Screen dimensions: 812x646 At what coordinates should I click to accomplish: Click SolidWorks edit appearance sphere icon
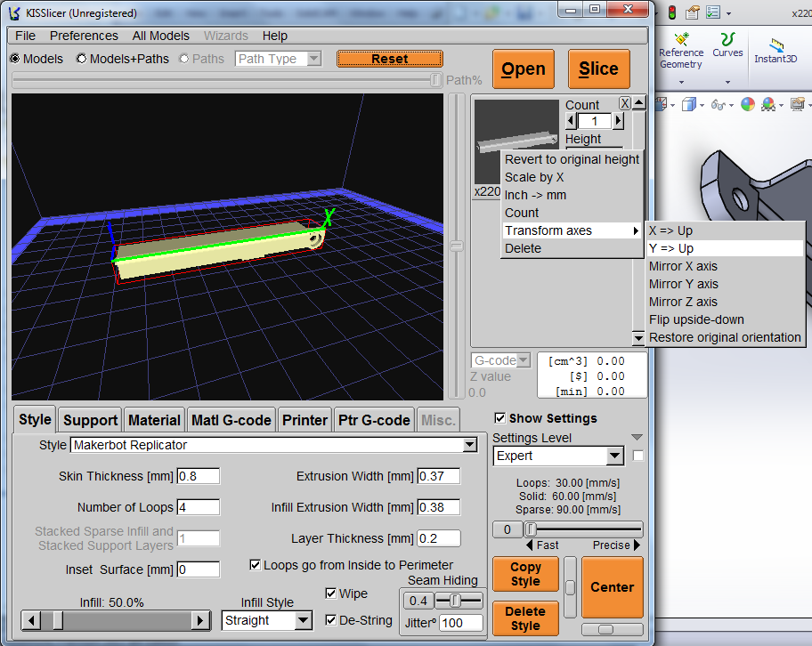[x=747, y=105]
